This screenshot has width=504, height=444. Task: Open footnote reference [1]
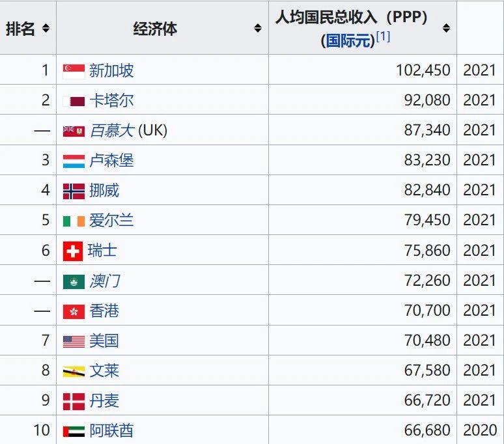383,36
